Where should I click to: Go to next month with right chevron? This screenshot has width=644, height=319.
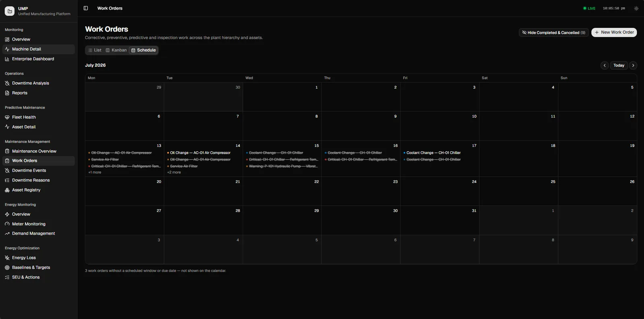[633, 66]
